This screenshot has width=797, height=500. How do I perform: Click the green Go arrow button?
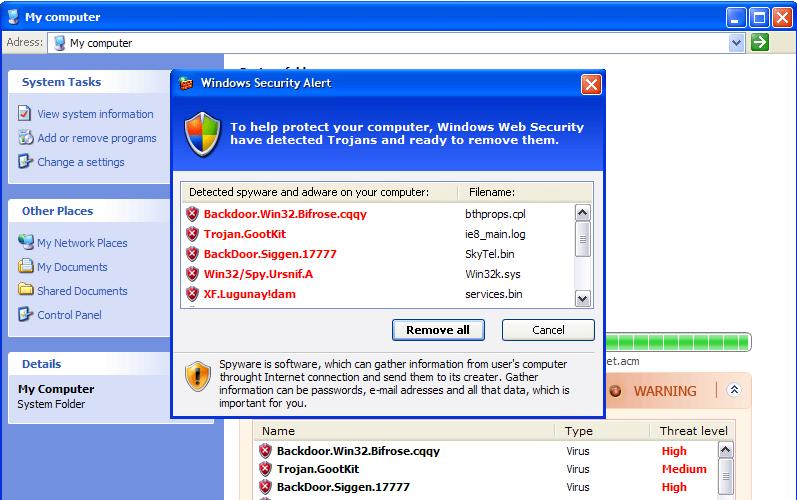[759, 43]
